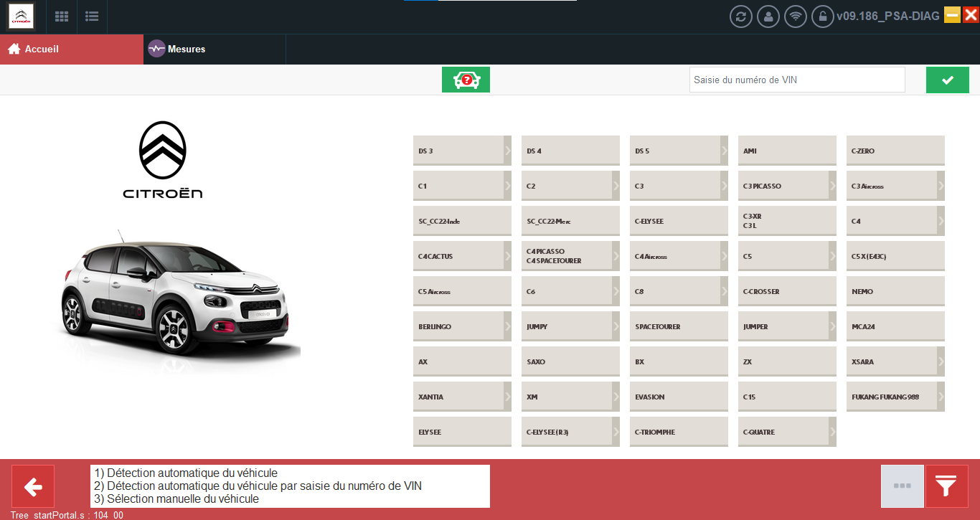Screen dimensions: 980x520
Task: Expand the DS 5 model chevron
Action: (724, 151)
